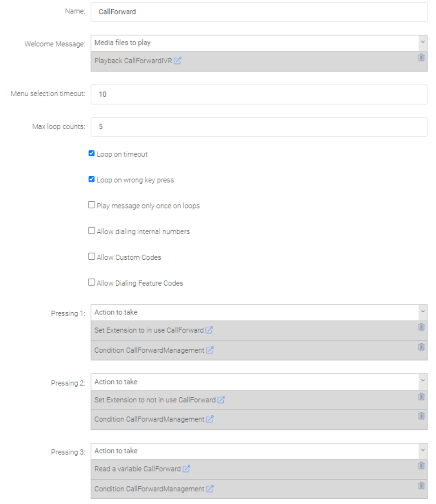
Task: Focus the Menu selection timeout field
Action: tap(259, 94)
